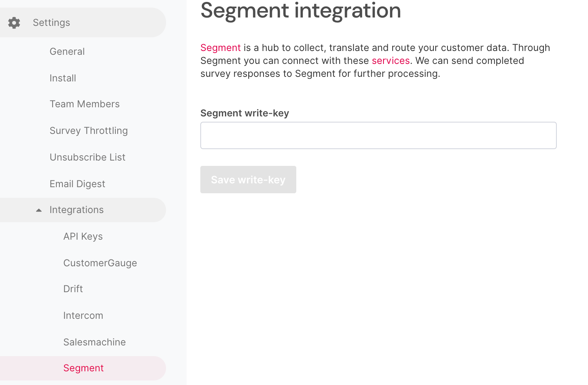Click inside the Segment write-key field
588x385 pixels.
378,135
